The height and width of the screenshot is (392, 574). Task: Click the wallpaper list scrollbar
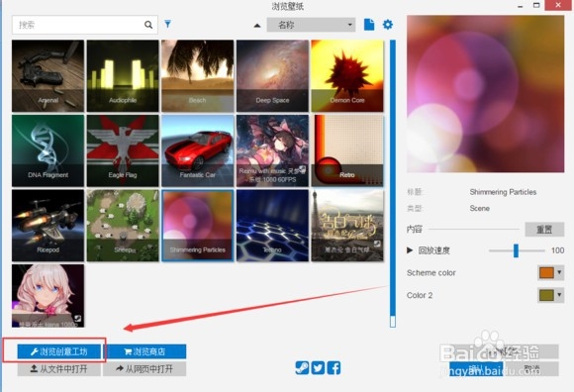pos(393,183)
